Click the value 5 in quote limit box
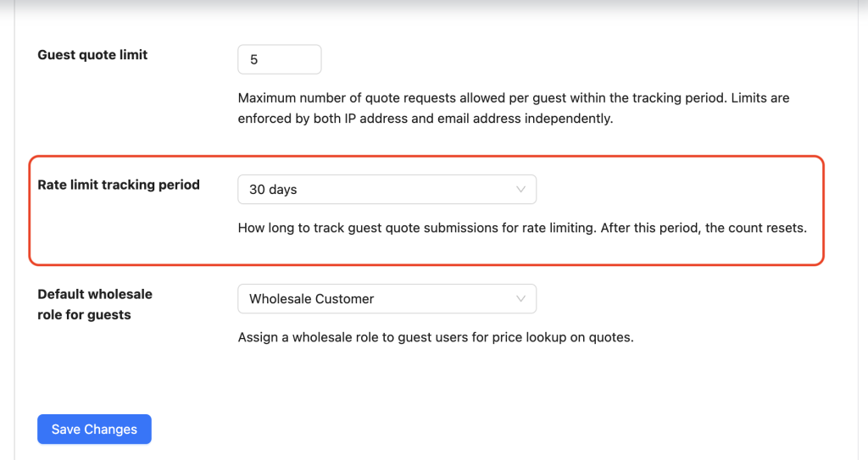This screenshot has width=868, height=460. [x=253, y=61]
